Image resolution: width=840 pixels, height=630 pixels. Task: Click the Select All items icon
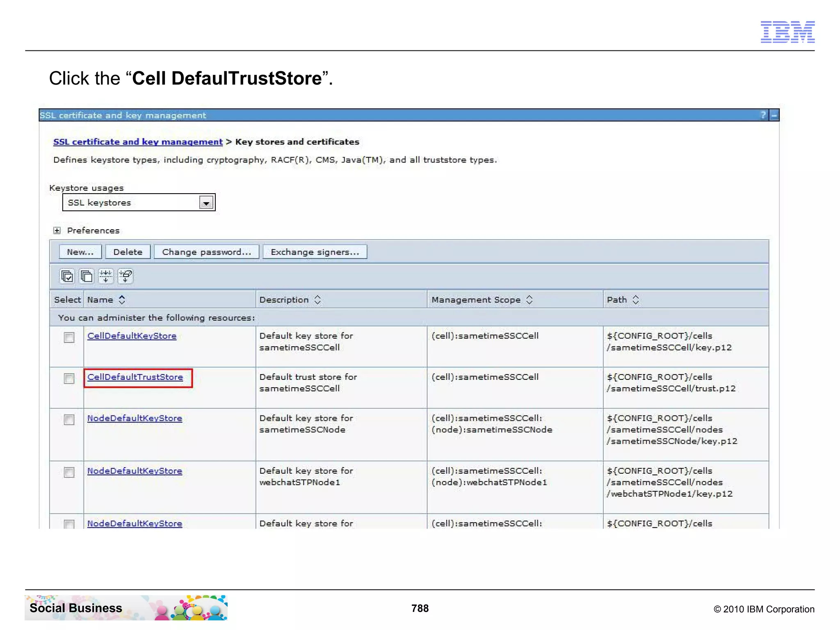coord(67,276)
